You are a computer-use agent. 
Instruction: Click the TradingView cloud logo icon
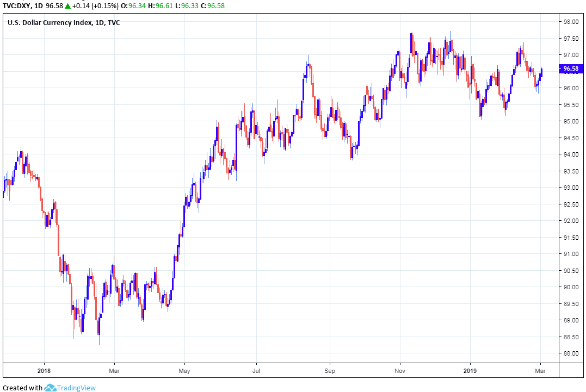click(x=50, y=388)
